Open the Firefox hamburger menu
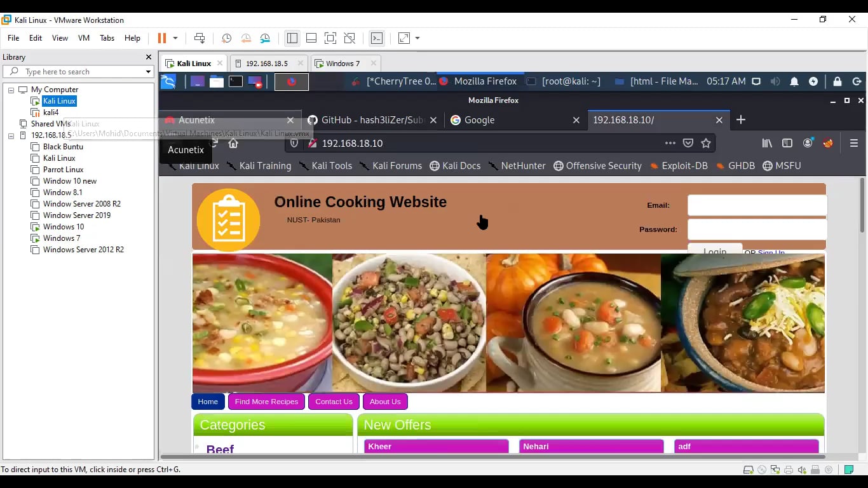 pos(854,143)
